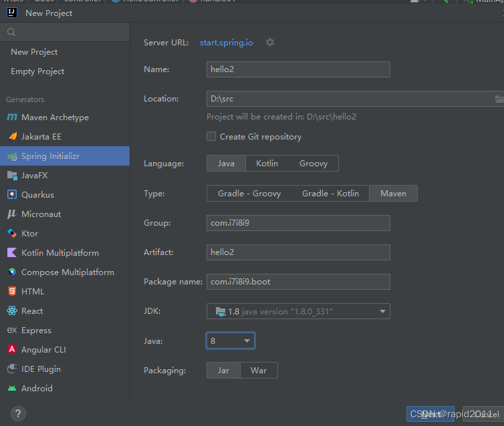Click the search magnifier icon
This screenshot has height=426, width=504.
pyautogui.click(x=11, y=32)
